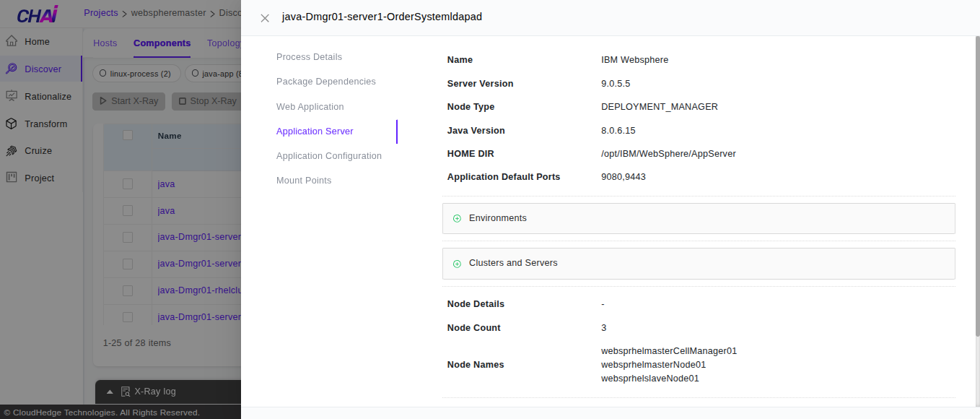
Task: Click the stop icon on Stop X-Ray
Action: coord(183,101)
